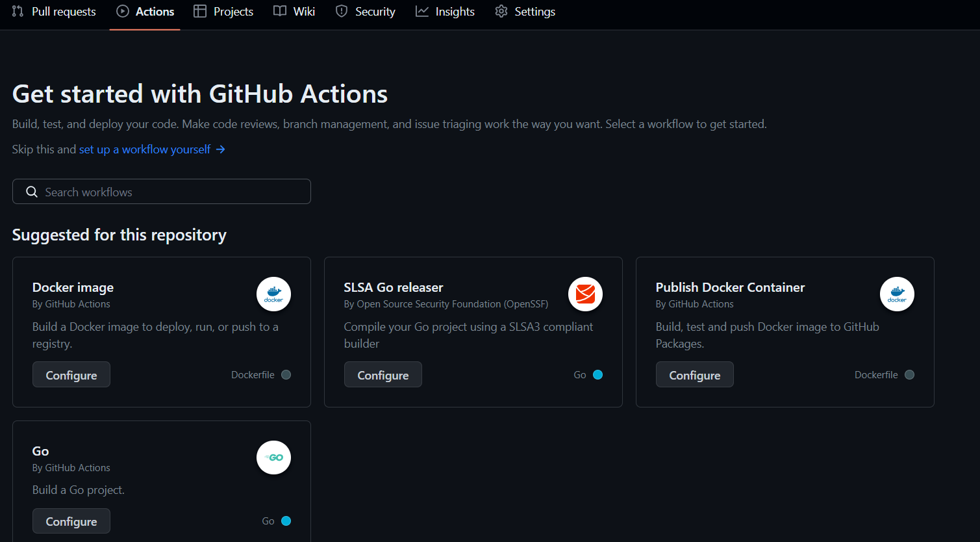The height and width of the screenshot is (542, 980).
Task: Click the Settings gear icon
Action: coord(501,11)
